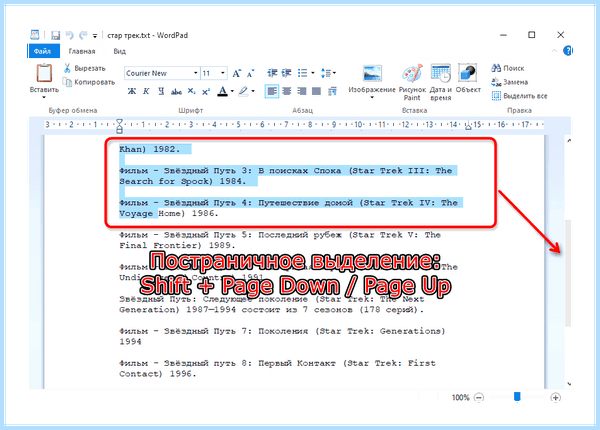The width and height of the screenshot is (600, 430).
Task: Open the Файл menu tab
Action: (43, 51)
